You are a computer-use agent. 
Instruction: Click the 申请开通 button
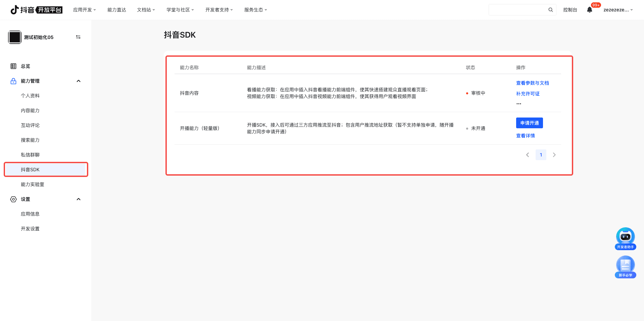point(530,123)
